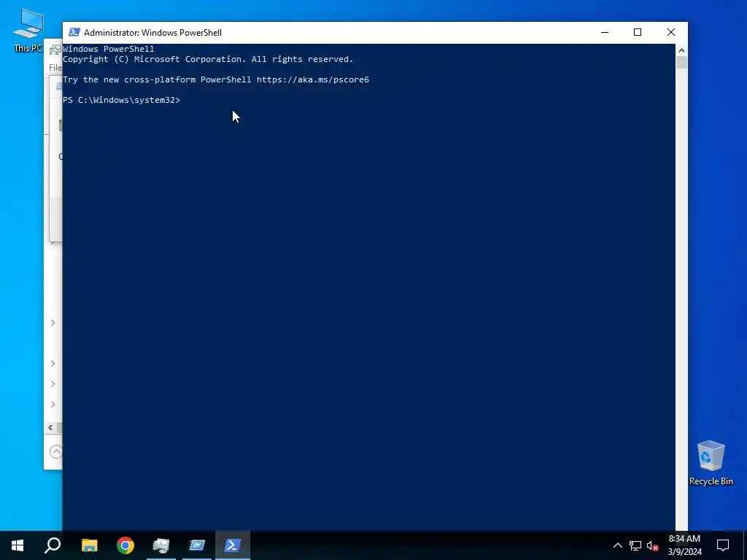The image size is (747, 560).
Task: Click the PowerShell scrollbar up arrow
Action: pyautogui.click(x=681, y=50)
